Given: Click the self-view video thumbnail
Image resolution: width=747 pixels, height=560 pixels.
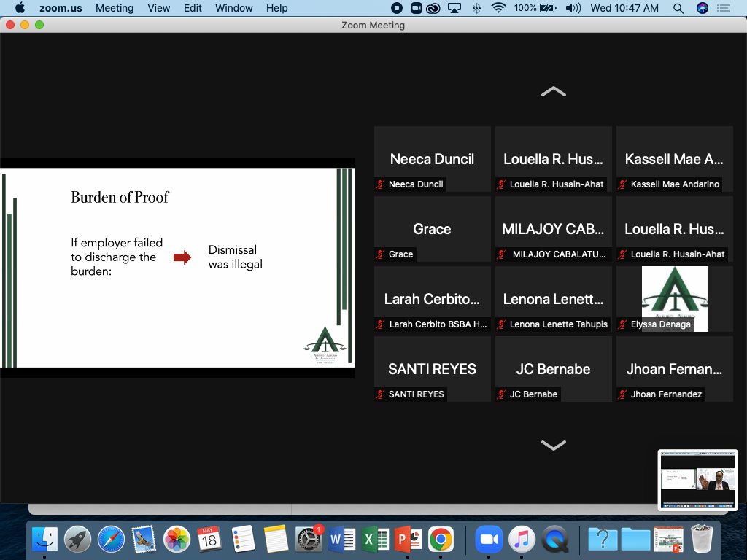Looking at the screenshot, I should (x=697, y=480).
